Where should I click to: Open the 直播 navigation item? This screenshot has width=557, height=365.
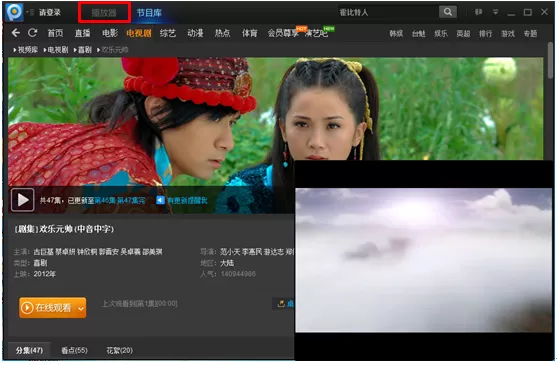pyautogui.click(x=82, y=33)
